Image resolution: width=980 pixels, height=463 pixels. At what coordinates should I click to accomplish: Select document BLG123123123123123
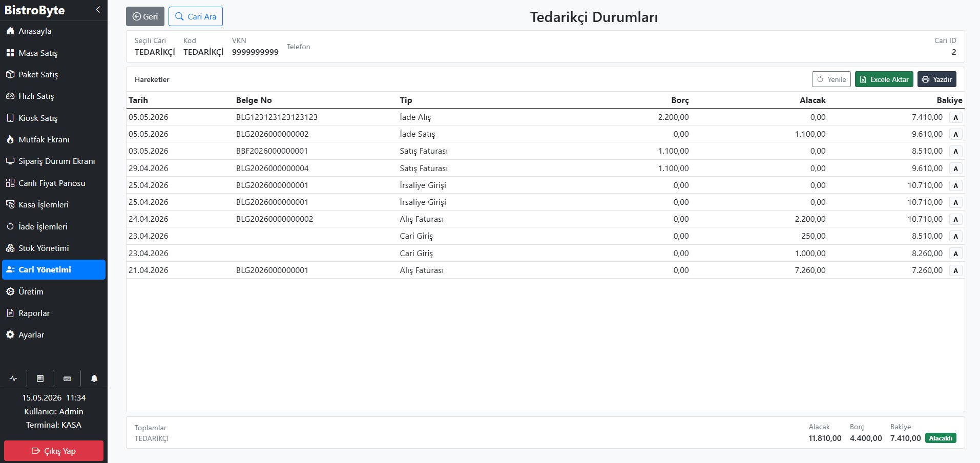pyautogui.click(x=277, y=117)
